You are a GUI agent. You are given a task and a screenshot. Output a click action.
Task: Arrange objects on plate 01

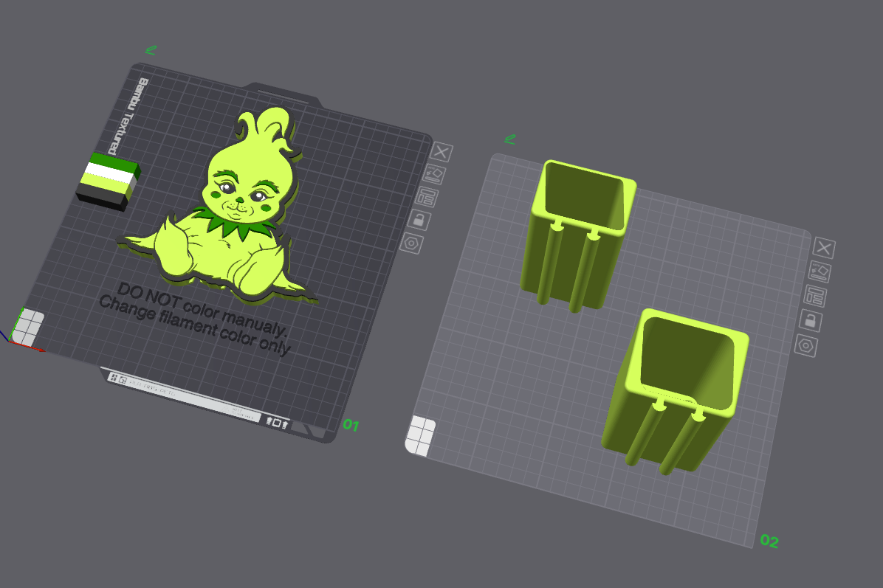pyautogui.click(x=426, y=197)
